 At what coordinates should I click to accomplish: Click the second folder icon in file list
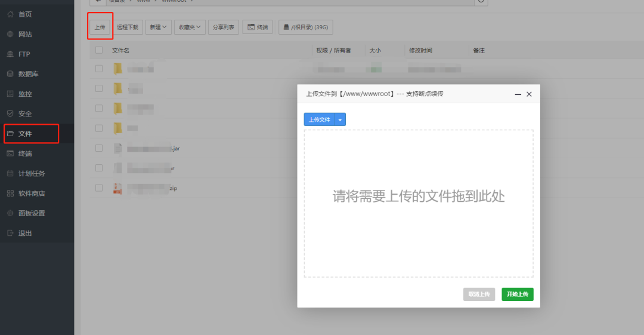click(118, 88)
